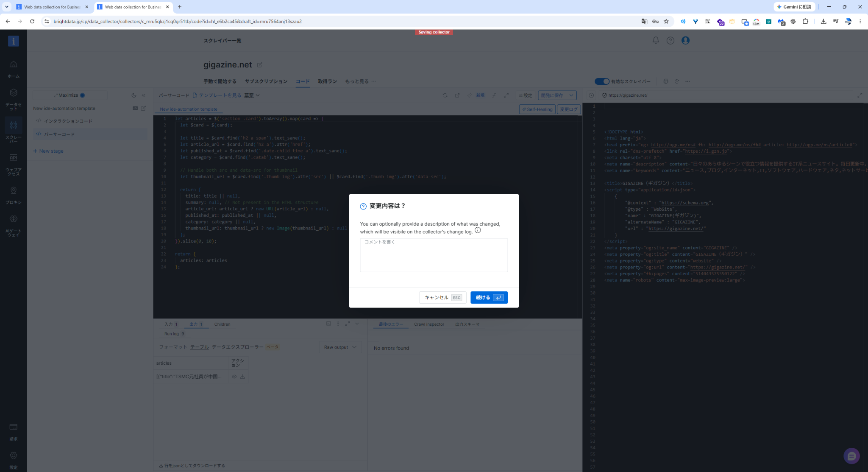Expand the code editor fullscreen

coord(506,95)
